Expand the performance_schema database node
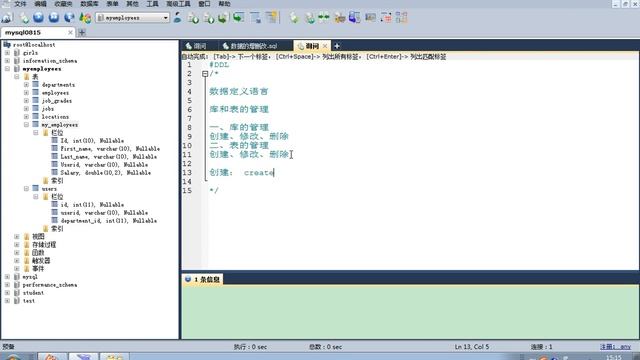Screen dimensions: 640x360 click(7, 284)
